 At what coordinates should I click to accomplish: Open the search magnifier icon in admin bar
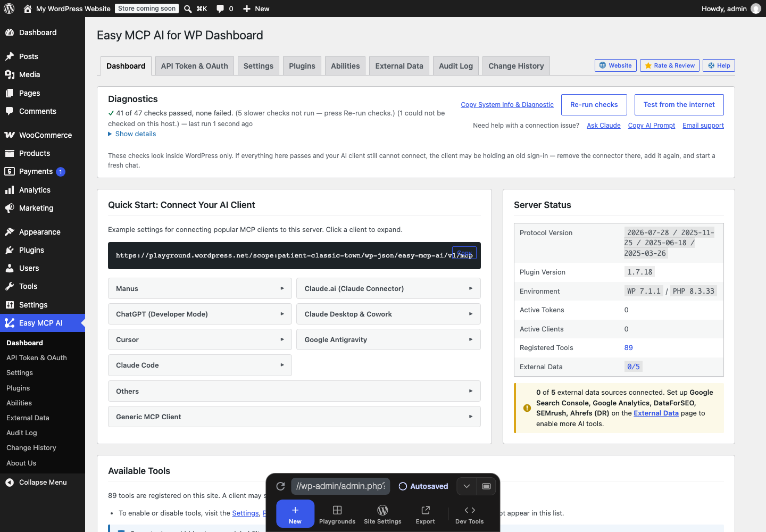pyautogui.click(x=188, y=9)
